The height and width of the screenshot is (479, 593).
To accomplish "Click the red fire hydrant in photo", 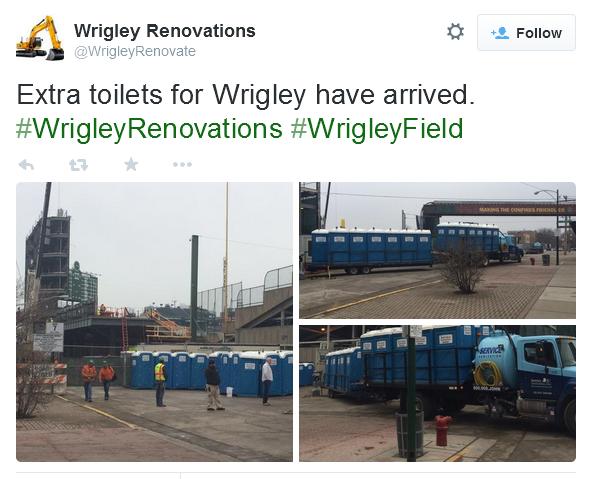I will pyautogui.click(x=443, y=430).
